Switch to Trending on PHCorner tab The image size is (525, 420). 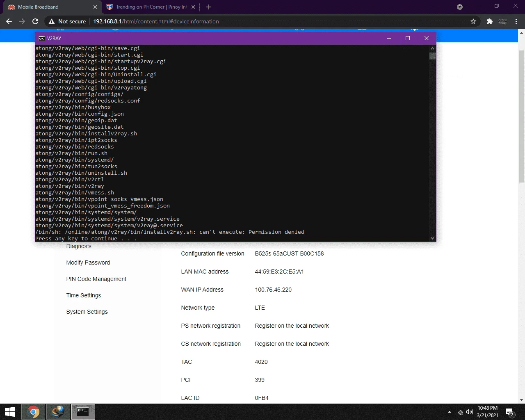tap(151, 7)
